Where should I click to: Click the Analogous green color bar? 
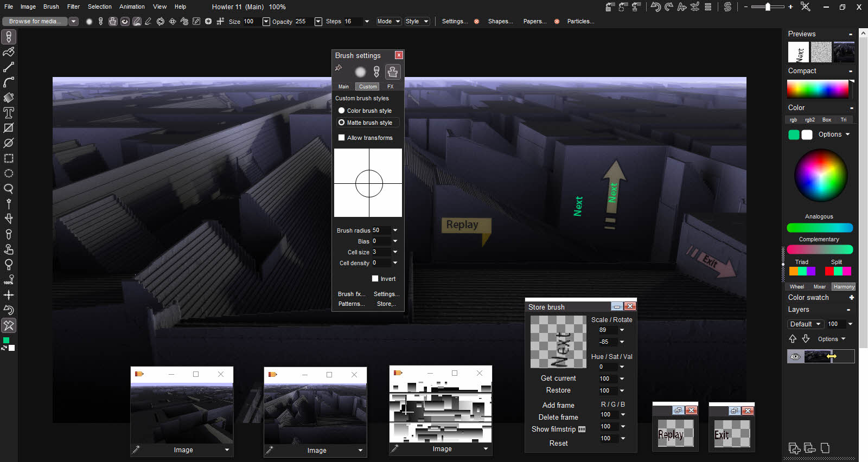point(820,228)
